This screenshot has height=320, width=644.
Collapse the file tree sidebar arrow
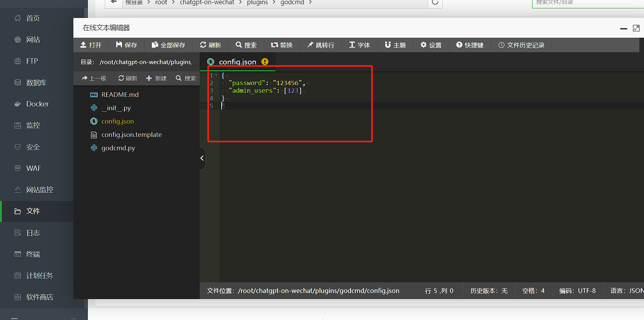pyautogui.click(x=202, y=158)
